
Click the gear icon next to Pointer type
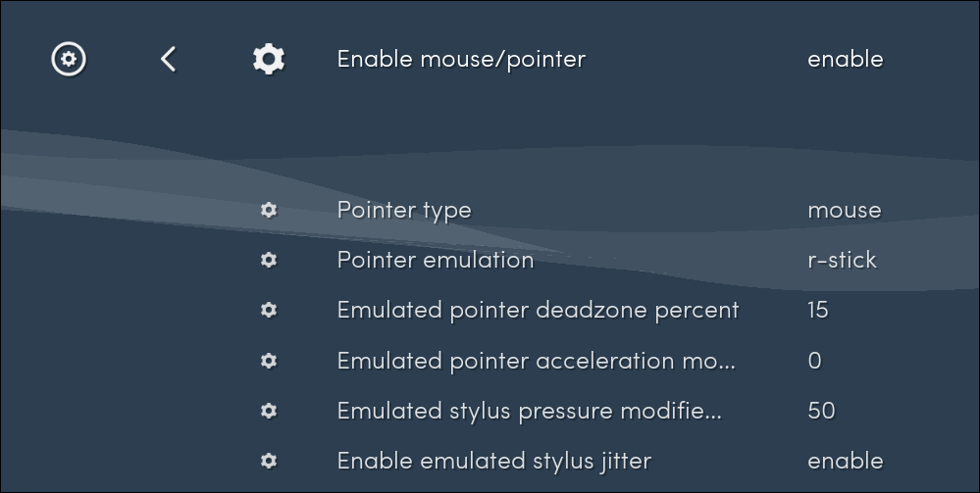click(269, 210)
